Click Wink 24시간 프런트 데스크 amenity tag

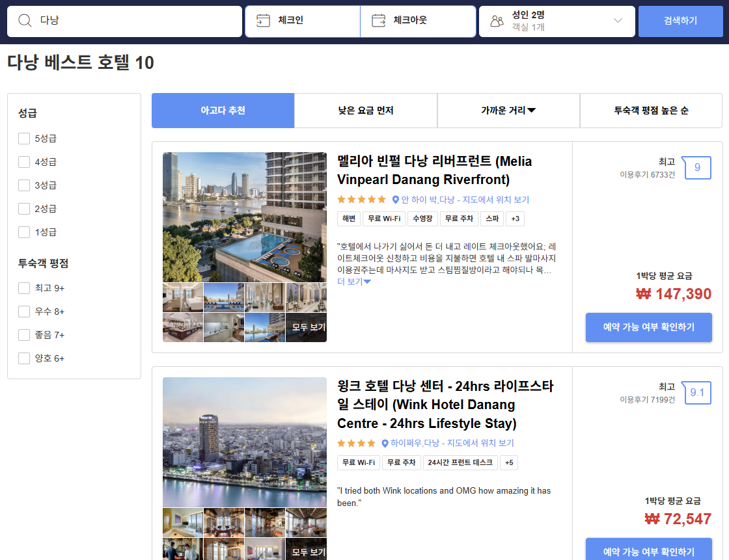[460, 463]
